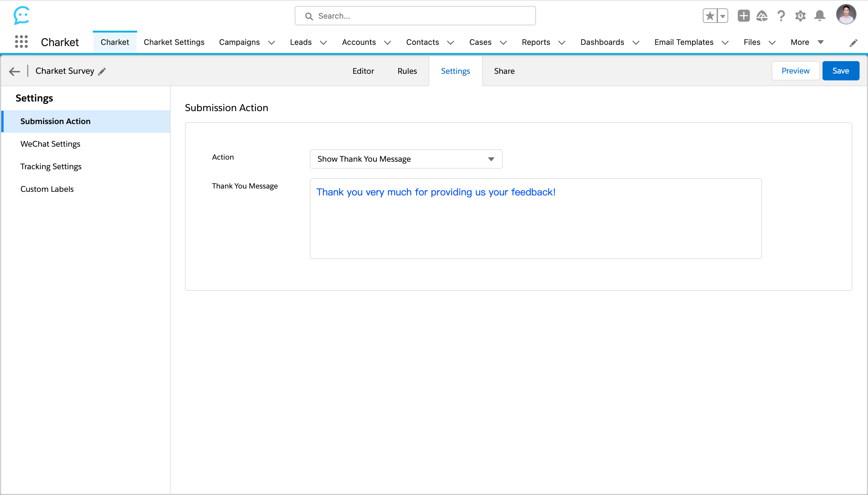
Task: Open the user profile avatar
Action: coord(846,14)
